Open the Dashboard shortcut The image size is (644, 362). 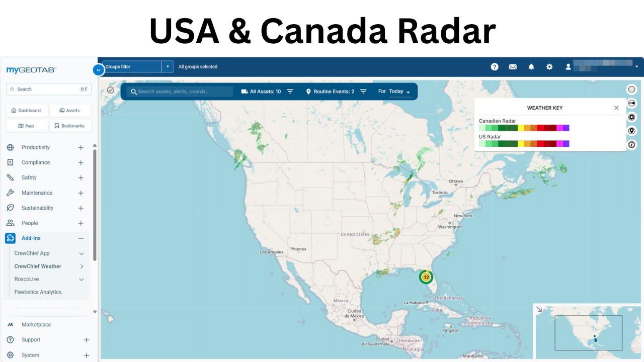[28, 110]
